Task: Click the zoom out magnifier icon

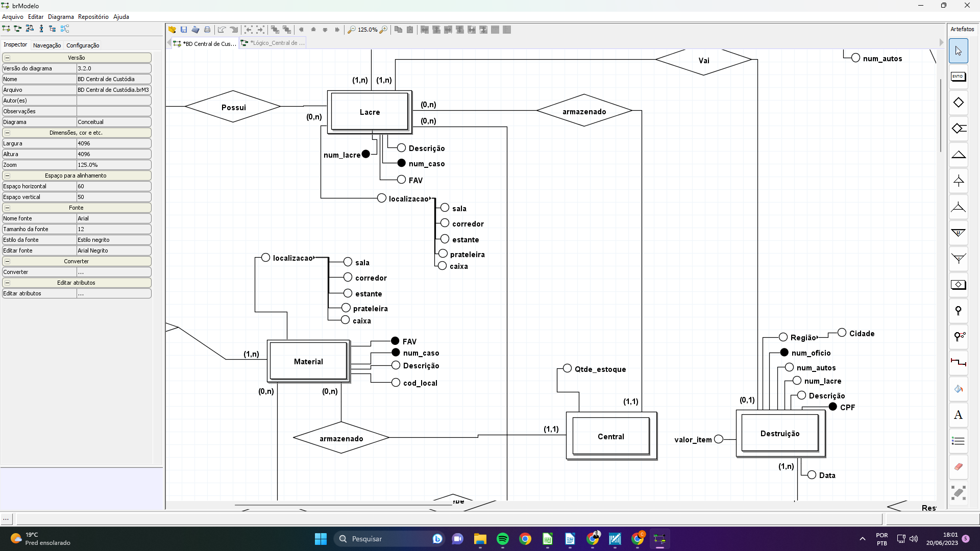Action: coord(352,30)
